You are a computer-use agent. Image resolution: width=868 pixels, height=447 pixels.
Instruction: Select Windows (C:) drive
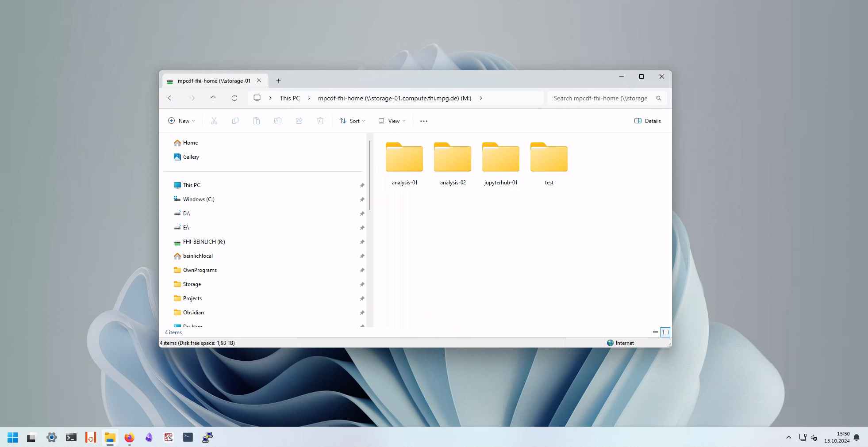[199, 199]
